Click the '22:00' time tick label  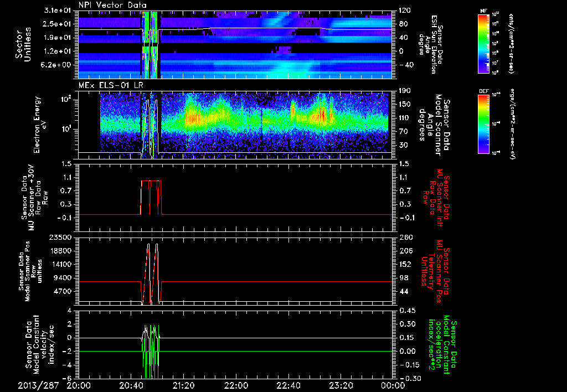coord(236,386)
